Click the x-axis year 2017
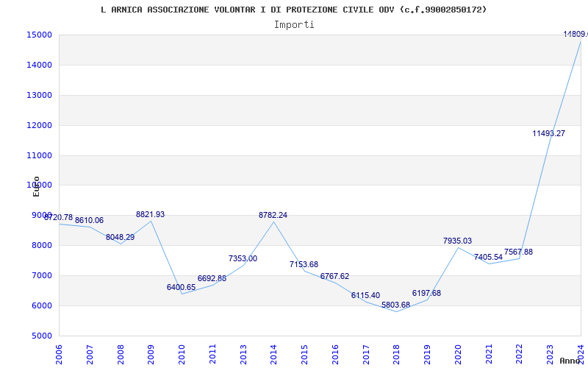This screenshot has width=588, height=368. [x=366, y=355]
